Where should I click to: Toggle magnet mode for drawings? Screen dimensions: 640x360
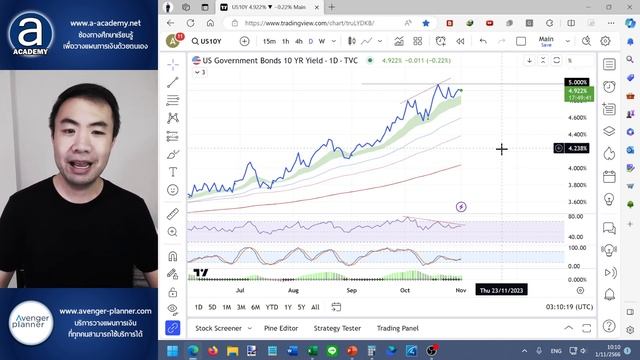[173, 256]
